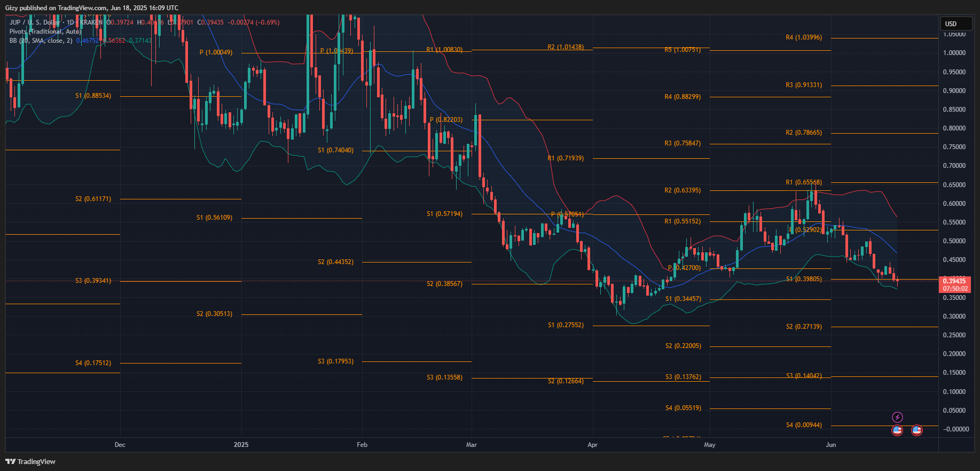Viewport: 980px width, 471px height.
Task: Click the 1.00000 mark on the price axis
Action: point(954,53)
